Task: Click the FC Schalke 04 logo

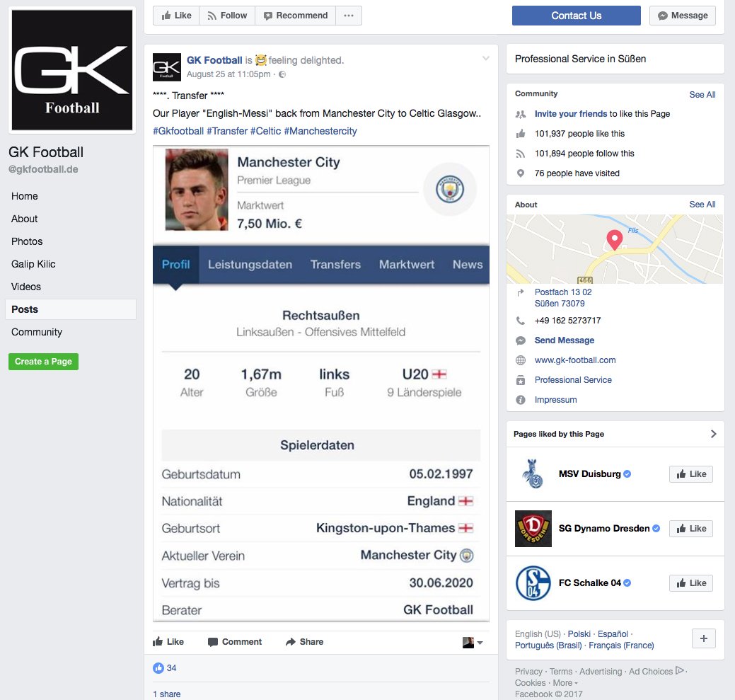Action: point(533,583)
